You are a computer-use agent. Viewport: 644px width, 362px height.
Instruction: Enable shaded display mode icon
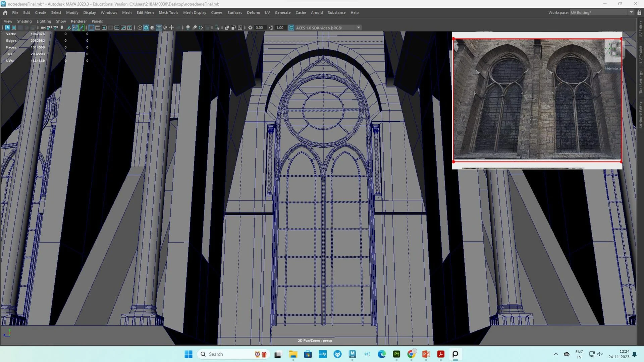pyautogui.click(x=147, y=27)
